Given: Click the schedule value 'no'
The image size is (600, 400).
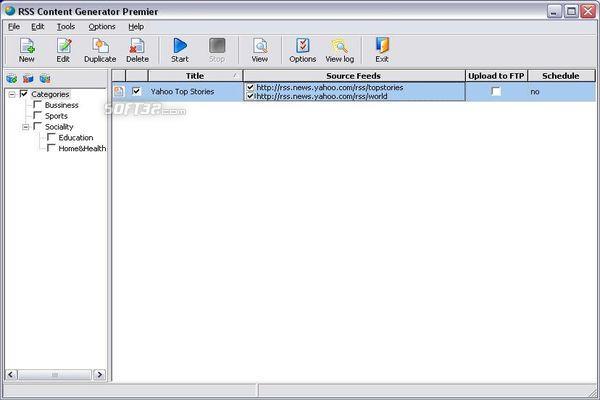Looking at the screenshot, I should point(535,91).
